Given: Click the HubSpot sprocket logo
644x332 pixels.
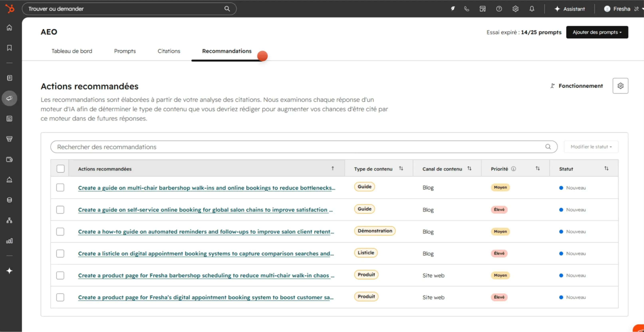Looking at the screenshot, I should pyautogui.click(x=10, y=9).
